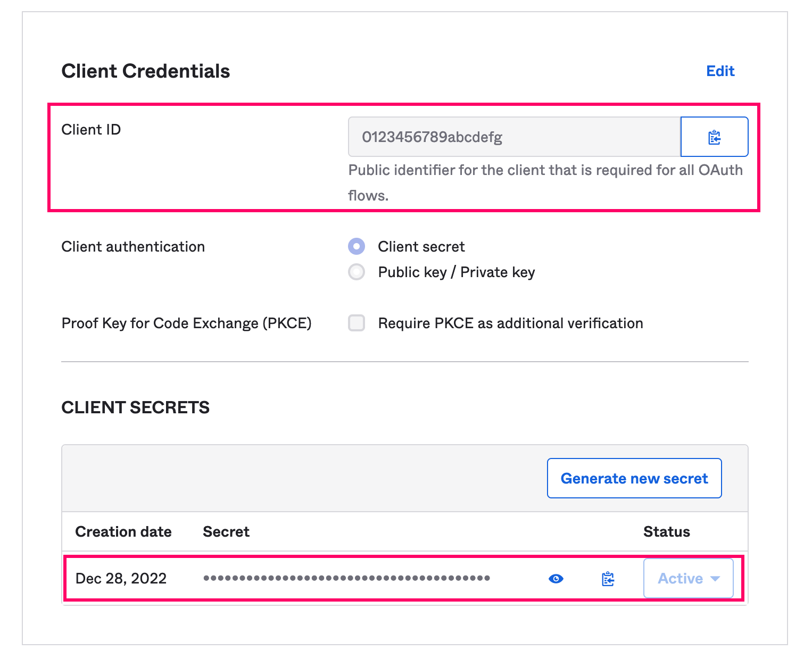
Task: Enable Require PKCE as additional verification
Action: point(357,323)
